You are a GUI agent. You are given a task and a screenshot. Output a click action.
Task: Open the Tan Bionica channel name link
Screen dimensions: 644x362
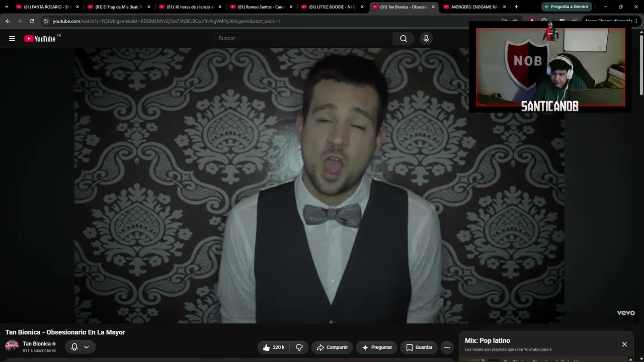coord(37,344)
